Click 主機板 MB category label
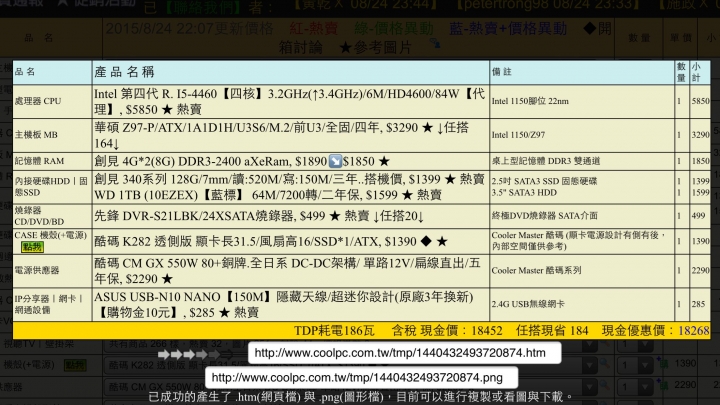Viewport: 720px width, 405px height. [36, 135]
